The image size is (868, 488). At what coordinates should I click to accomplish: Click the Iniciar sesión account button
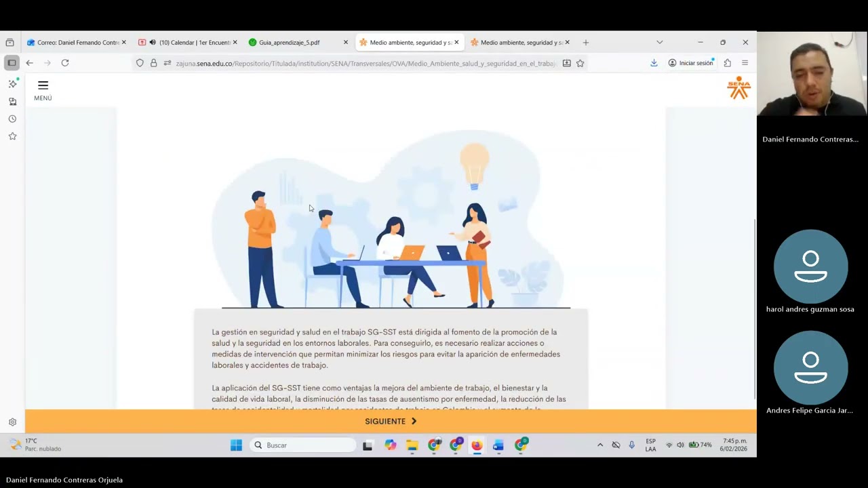(691, 62)
